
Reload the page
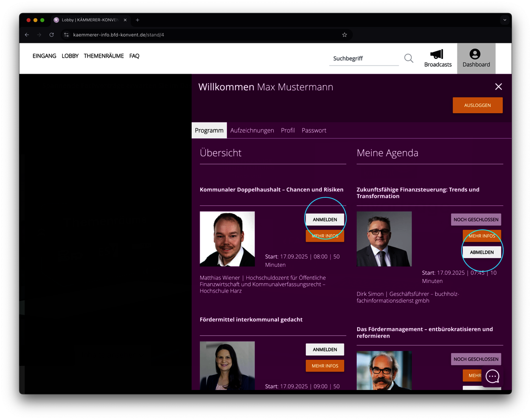[x=52, y=35]
